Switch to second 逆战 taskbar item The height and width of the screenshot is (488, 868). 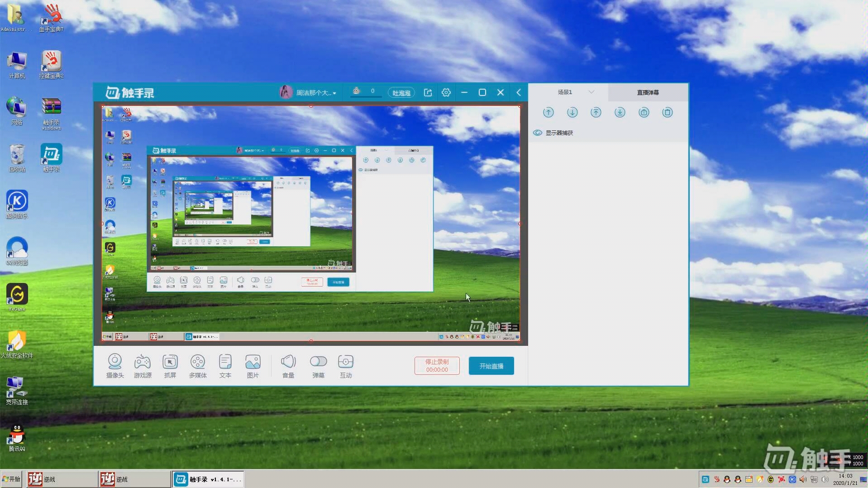(x=134, y=479)
